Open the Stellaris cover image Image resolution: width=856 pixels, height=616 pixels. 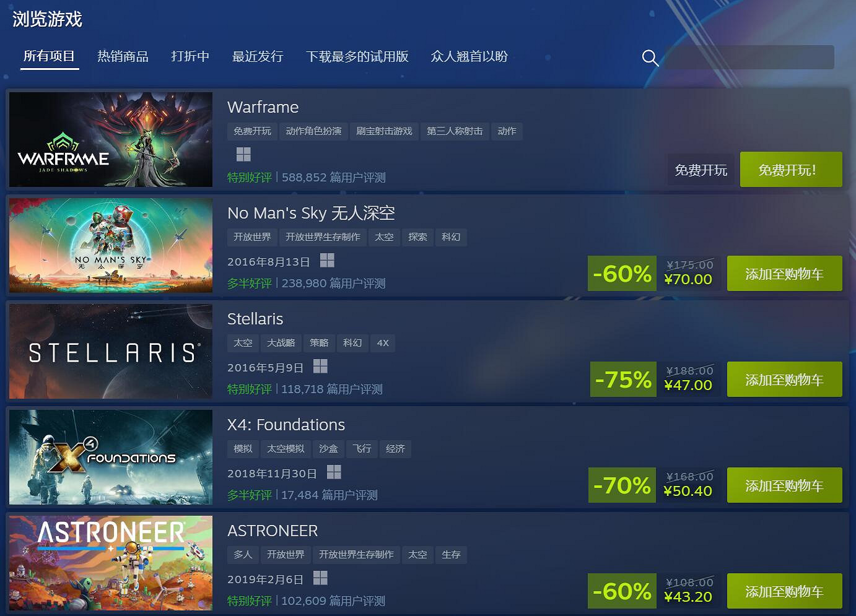pos(111,351)
